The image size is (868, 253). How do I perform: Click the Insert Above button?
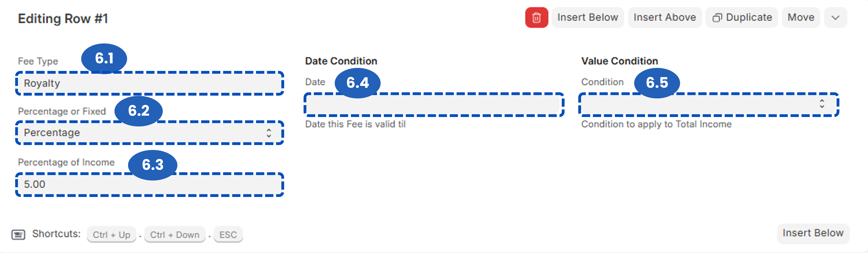tap(665, 18)
